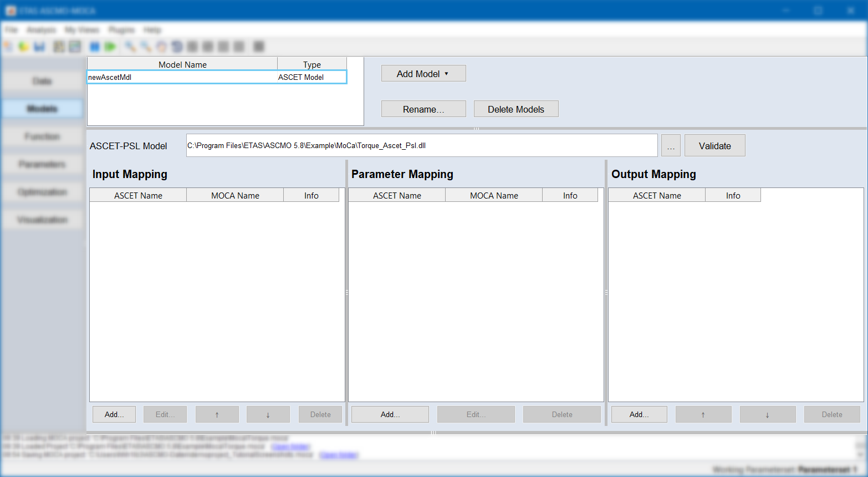
Task: Click Add... under Parameter Mapping
Action: tap(390, 414)
